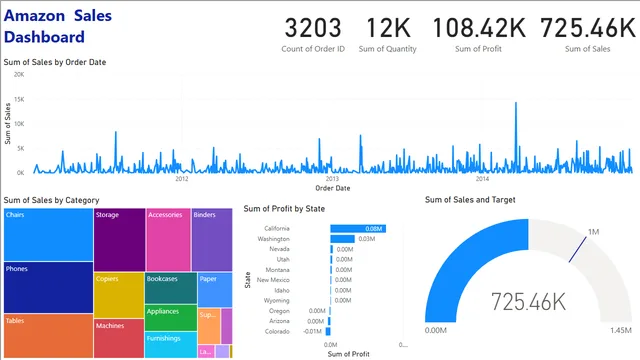Click the orange Sup... treemap tile
Image resolution: width=640 pixels, height=360 pixels.
209,326
